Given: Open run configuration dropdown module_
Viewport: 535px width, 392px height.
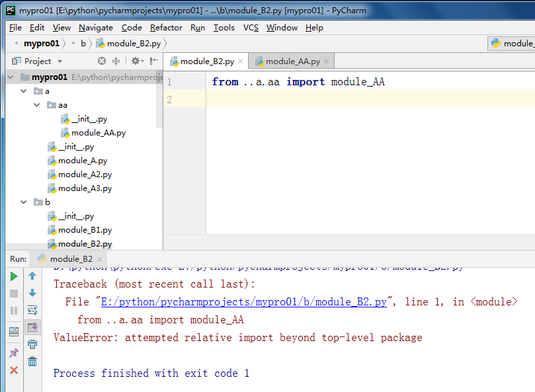Looking at the screenshot, I should (511, 44).
